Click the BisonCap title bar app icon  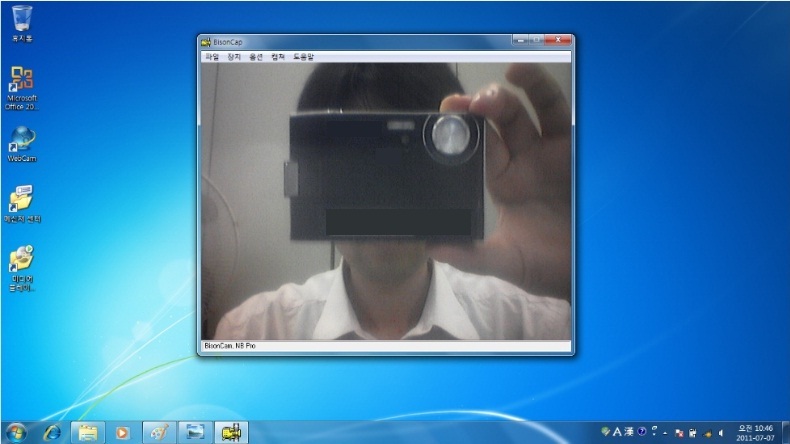click(x=206, y=42)
